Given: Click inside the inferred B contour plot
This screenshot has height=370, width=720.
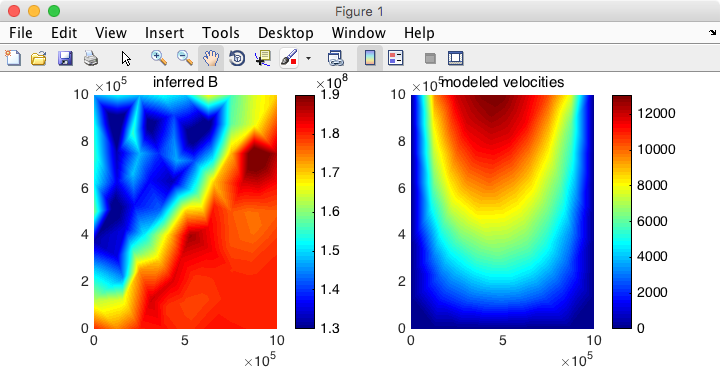Looking at the screenshot, I should (186, 212).
